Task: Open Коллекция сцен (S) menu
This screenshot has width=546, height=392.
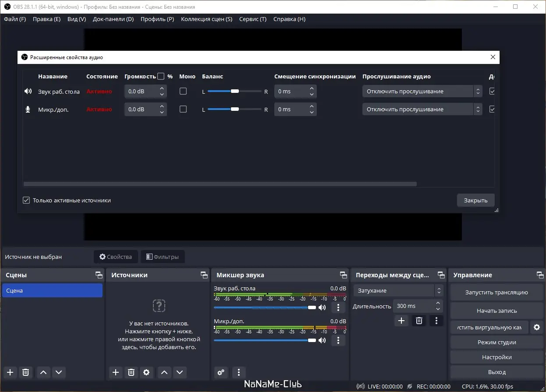Action: [206, 19]
